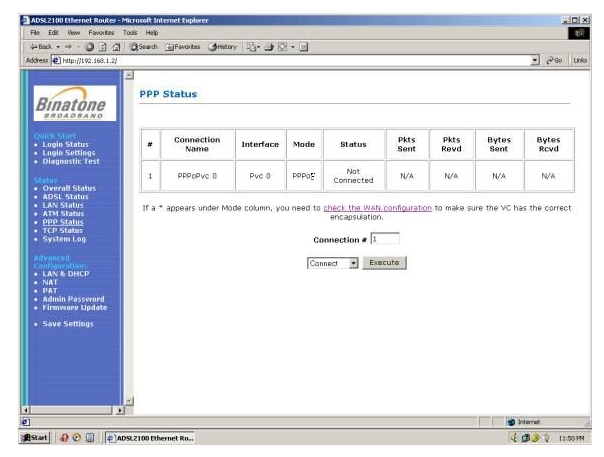The width and height of the screenshot is (604, 457).
Task: Open the Tools menu
Action: 130,33
